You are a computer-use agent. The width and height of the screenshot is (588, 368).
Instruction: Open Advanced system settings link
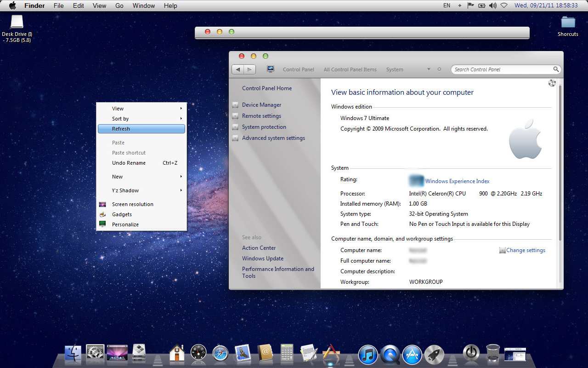coord(273,138)
